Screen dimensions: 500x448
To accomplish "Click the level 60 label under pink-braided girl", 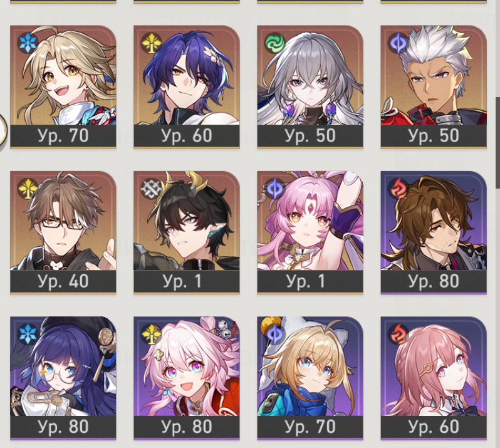I will tap(434, 427).
